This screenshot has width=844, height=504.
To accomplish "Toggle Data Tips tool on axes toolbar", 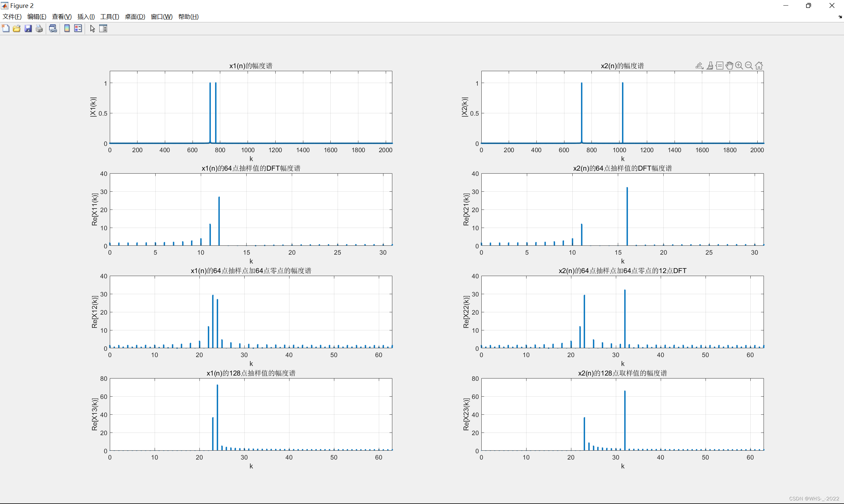I will click(x=719, y=66).
